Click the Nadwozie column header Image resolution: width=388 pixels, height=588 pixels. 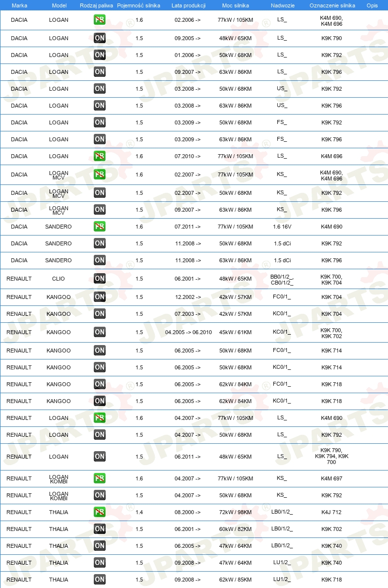282,5
